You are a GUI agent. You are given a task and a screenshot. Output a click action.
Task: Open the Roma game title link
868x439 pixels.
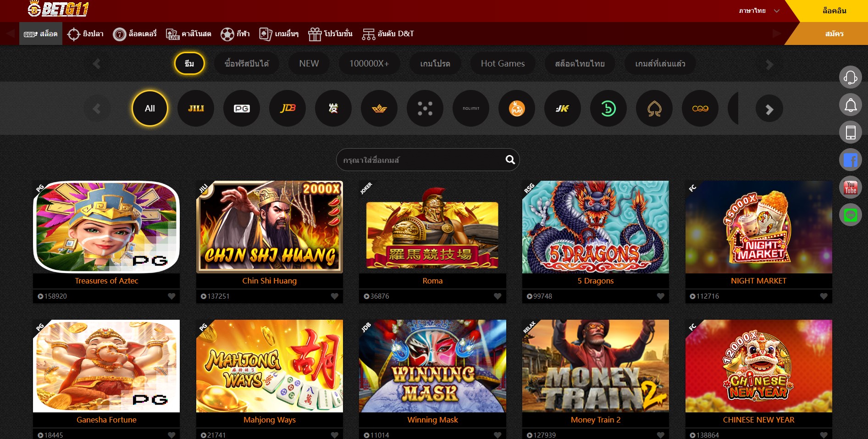[x=432, y=281]
